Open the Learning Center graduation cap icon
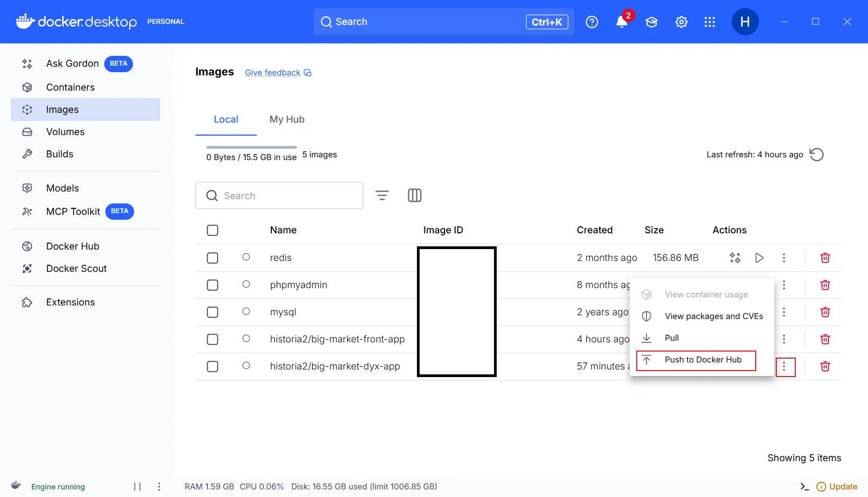 point(651,22)
